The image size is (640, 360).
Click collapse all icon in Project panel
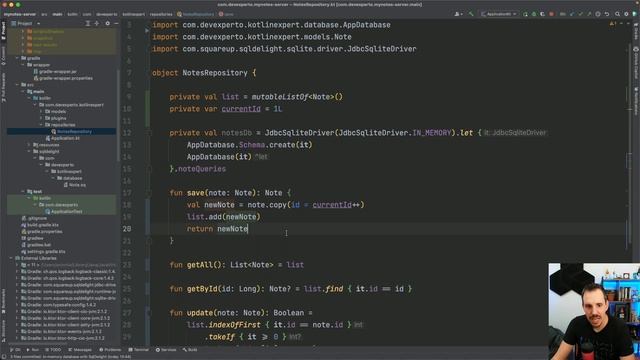pos(97,24)
